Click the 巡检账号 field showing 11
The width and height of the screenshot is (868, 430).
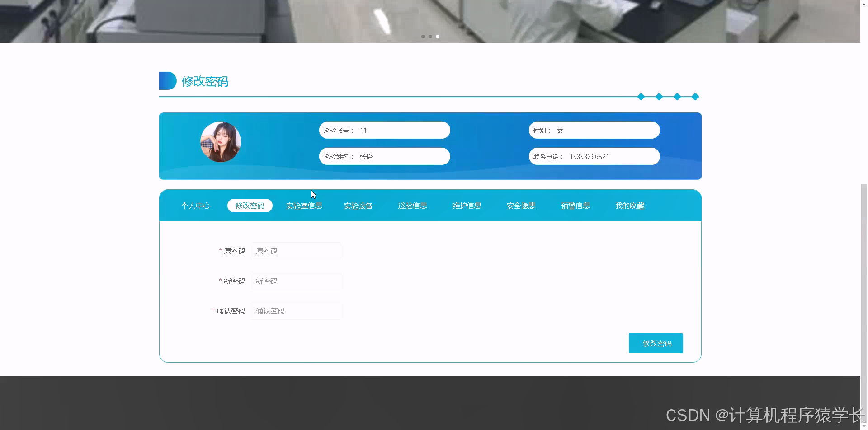pyautogui.click(x=385, y=130)
